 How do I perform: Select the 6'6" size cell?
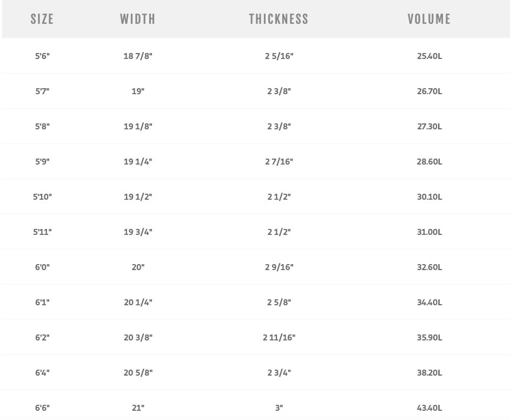(42, 408)
